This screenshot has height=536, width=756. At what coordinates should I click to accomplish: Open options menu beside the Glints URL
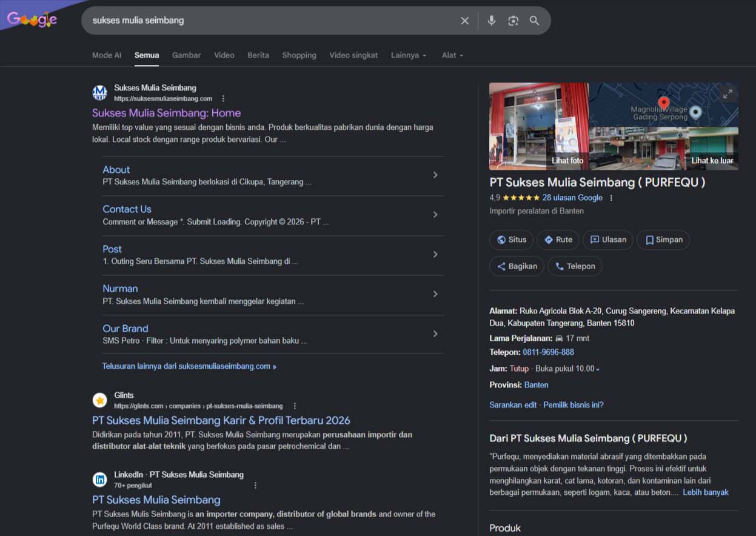click(x=295, y=406)
